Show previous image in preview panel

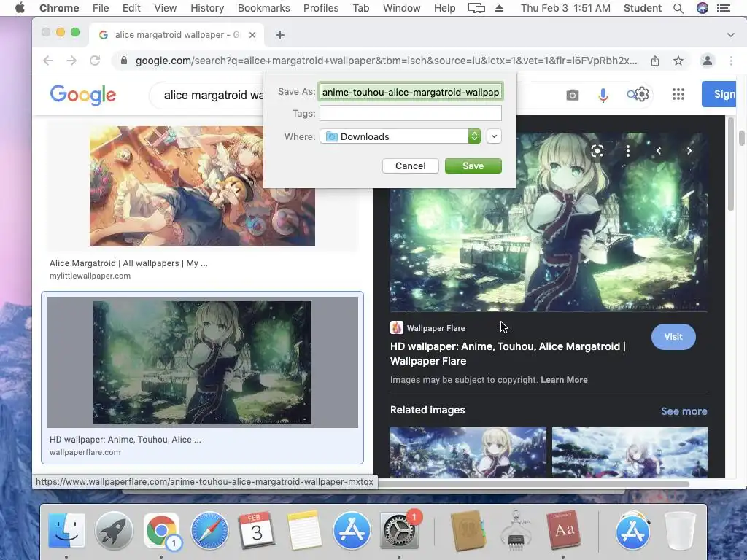point(659,151)
